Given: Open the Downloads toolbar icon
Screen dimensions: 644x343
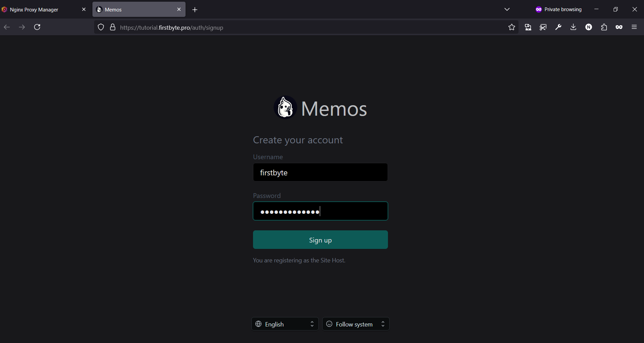Looking at the screenshot, I should (x=573, y=27).
